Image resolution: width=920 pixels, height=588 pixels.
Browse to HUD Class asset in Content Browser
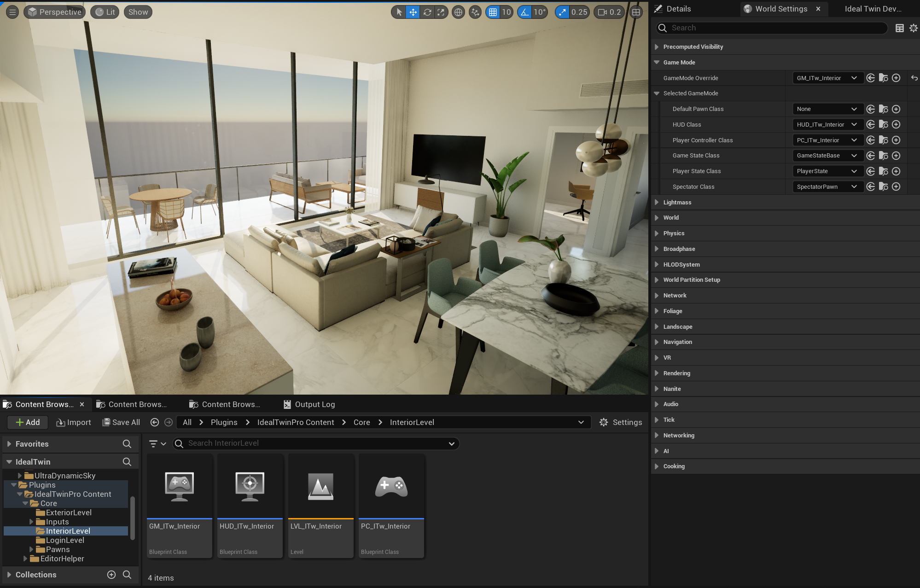click(x=883, y=125)
